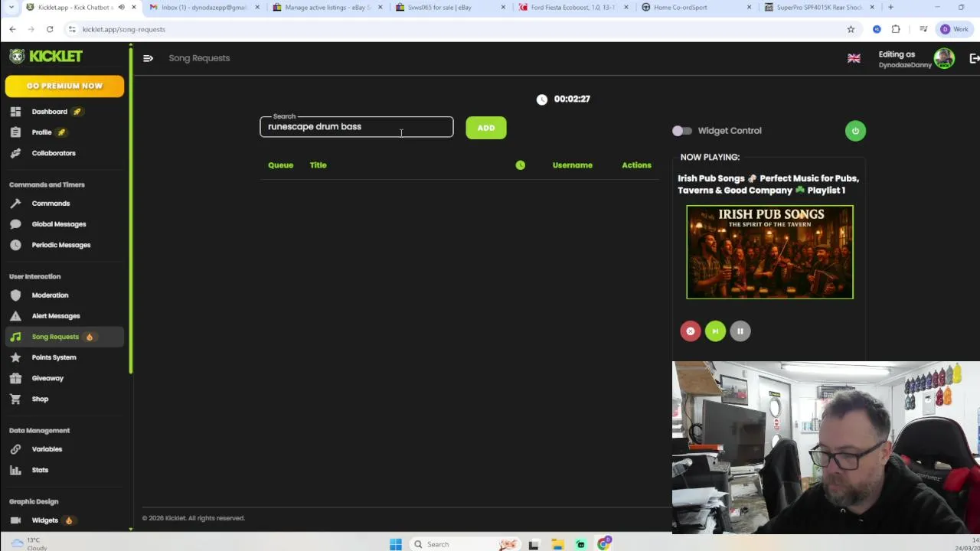
Task: Toggle the Widget Control switch
Action: (x=681, y=131)
